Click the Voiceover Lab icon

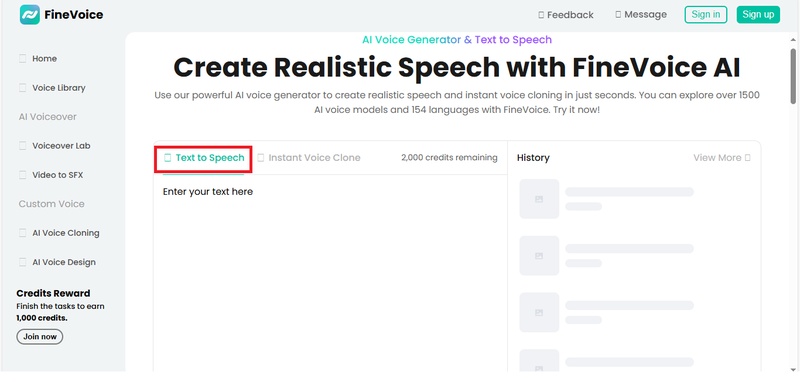(22, 146)
